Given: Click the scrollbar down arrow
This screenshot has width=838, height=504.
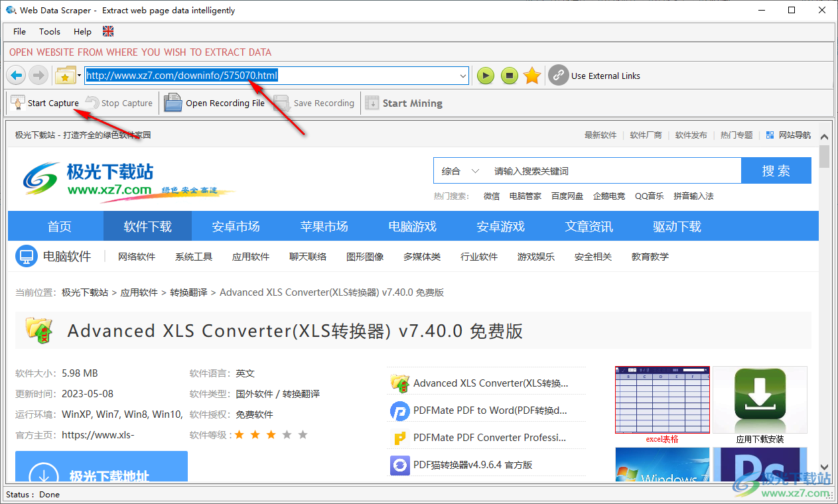Looking at the screenshot, I should coord(825,467).
